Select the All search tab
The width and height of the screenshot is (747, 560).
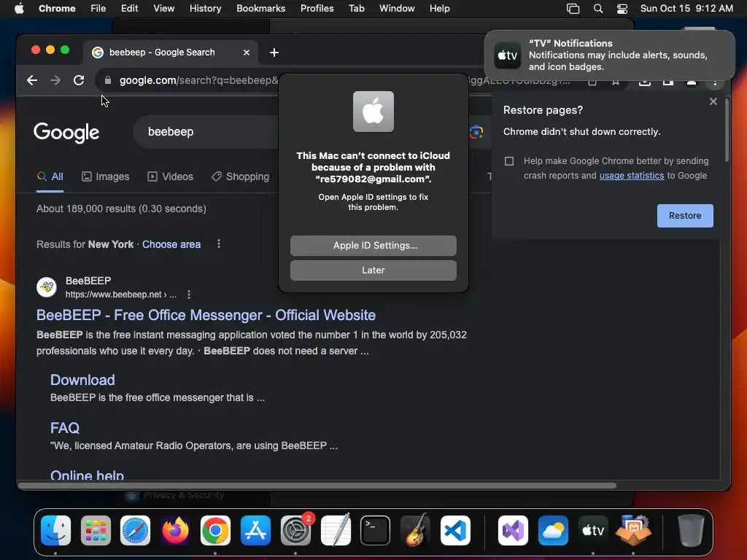click(x=50, y=177)
